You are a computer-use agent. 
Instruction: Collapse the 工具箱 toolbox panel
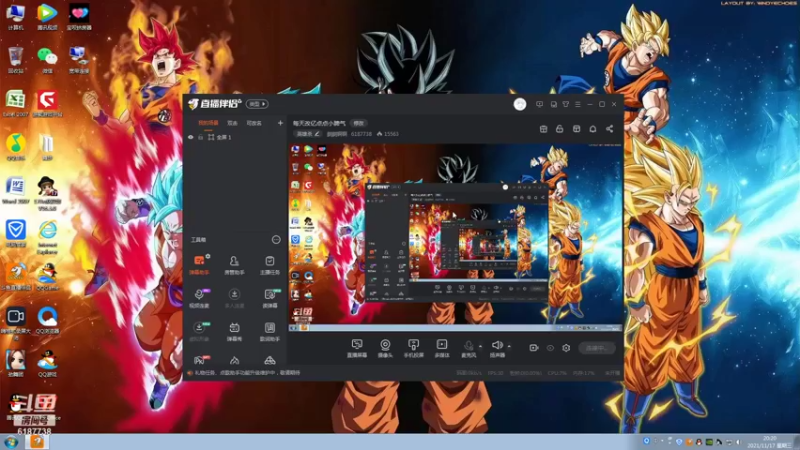click(x=276, y=239)
